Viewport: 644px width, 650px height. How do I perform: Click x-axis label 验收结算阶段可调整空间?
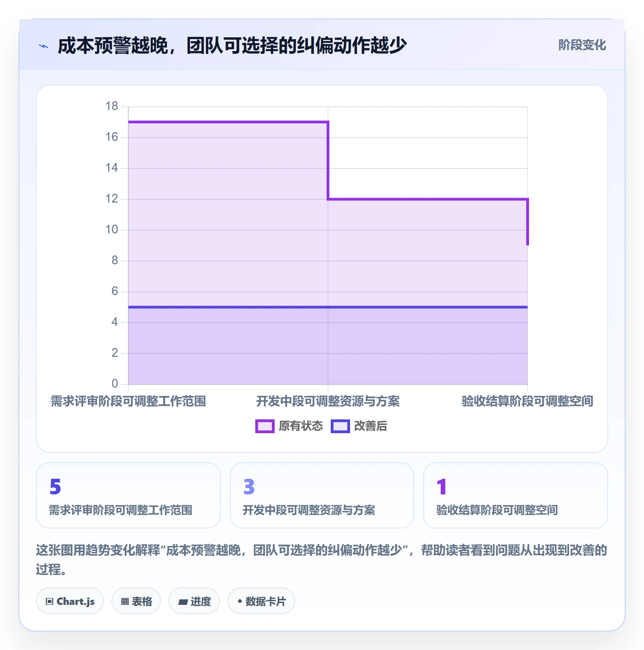tap(528, 401)
